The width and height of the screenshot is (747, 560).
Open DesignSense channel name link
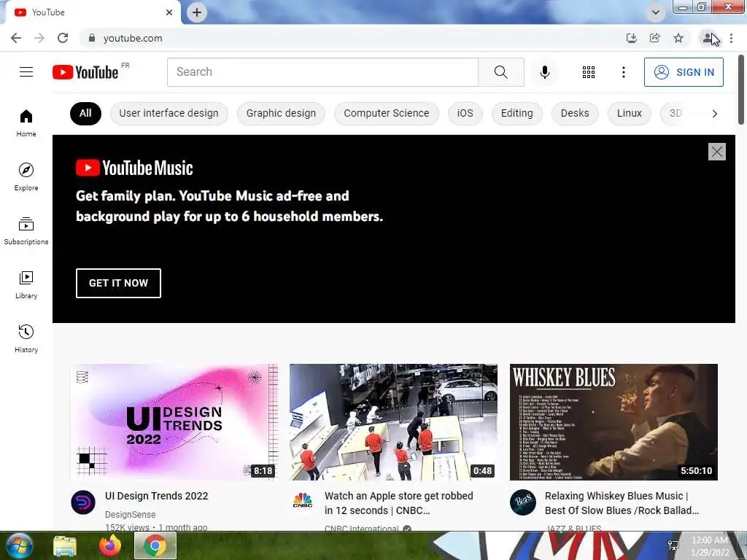click(130, 514)
